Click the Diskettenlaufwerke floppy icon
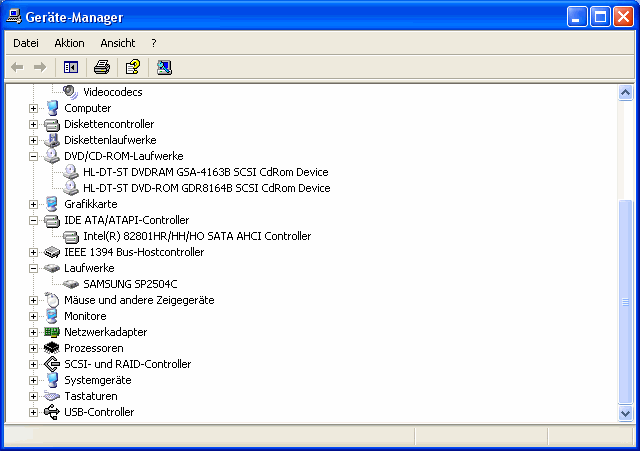Viewport: 640px width, 451px height. (x=52, y=140)
